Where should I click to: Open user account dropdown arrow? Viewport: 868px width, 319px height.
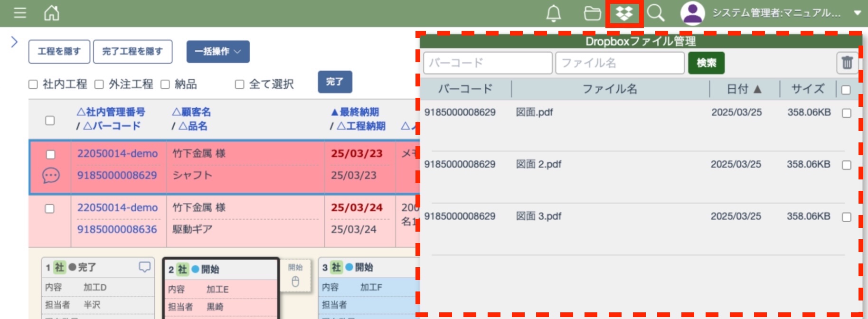click(857, 13)
